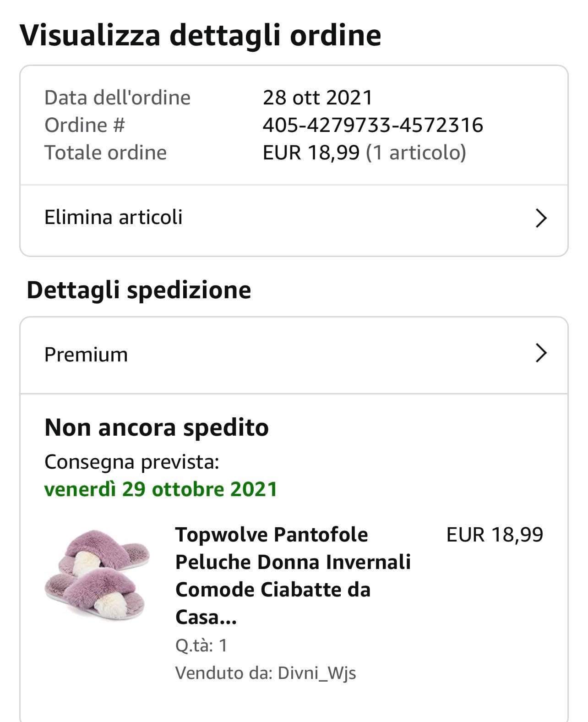This screenshot has width=588, height=722.
Task: Click order date 28 ott 2021
Action: click(317, 98)
